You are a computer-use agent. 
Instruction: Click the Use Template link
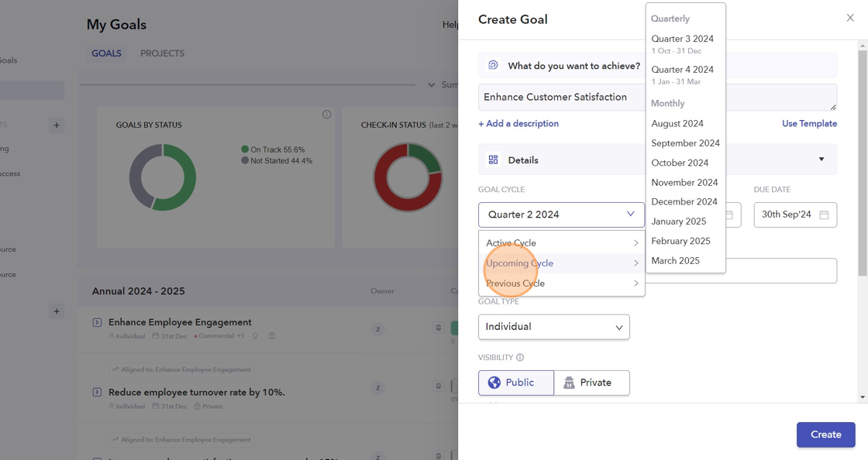coord(809,124)
